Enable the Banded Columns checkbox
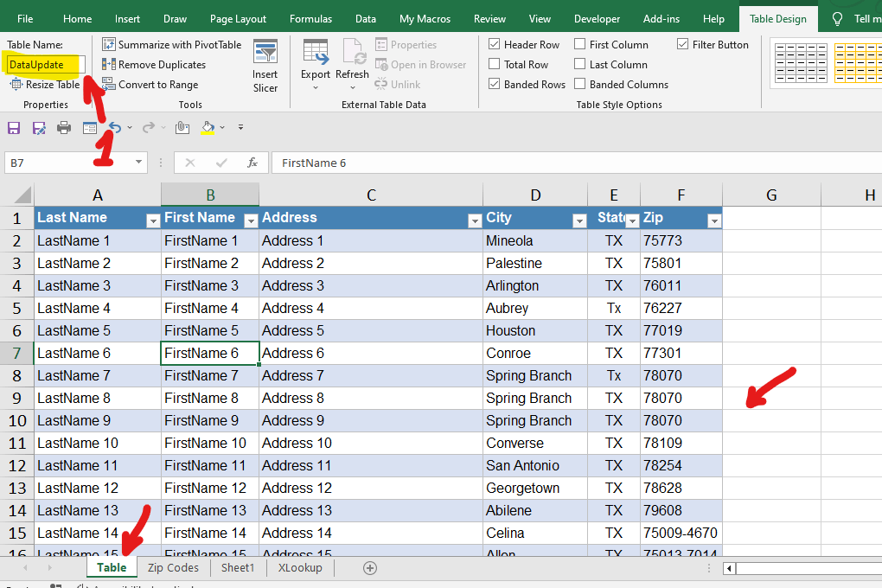Image resolution: width=882 pixels, height=588 pixels. pyautogui.click(x=580, y=83)
